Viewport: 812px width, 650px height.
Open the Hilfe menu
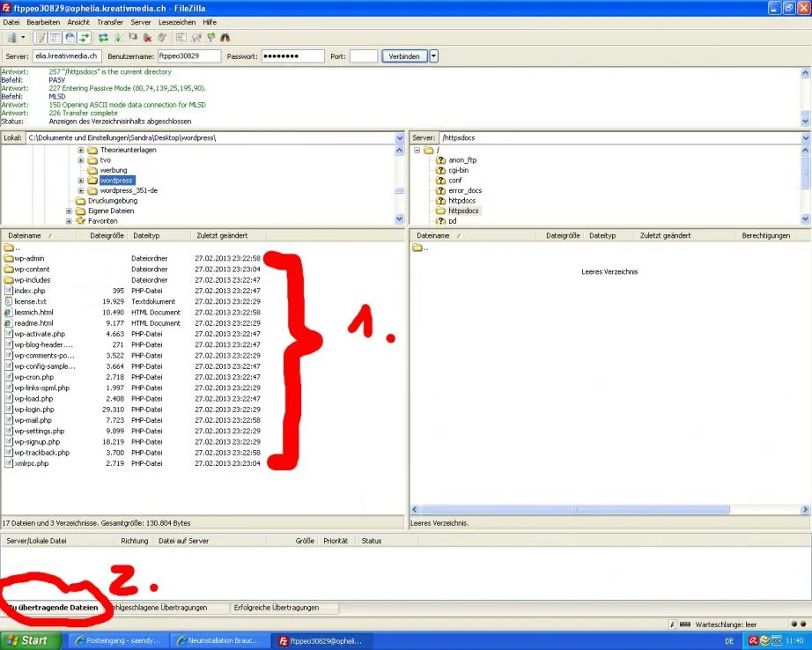(210, 22)
